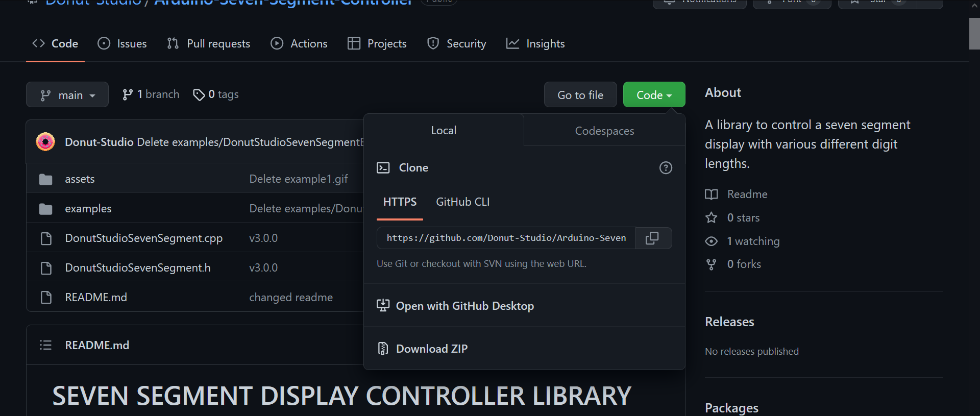Click the README.md heading title
Screen dimensions: 980x416
tap(97, 346)
